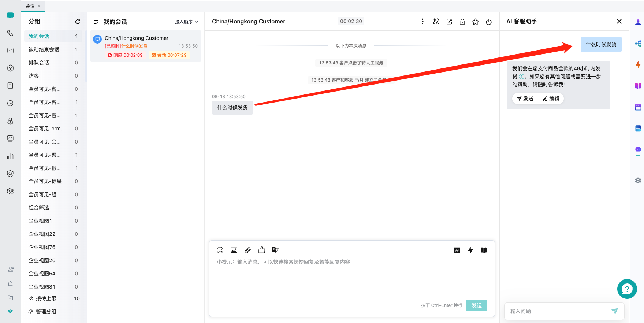Click the help question mark floating button
644x323 pixels.
pos(627,289)
